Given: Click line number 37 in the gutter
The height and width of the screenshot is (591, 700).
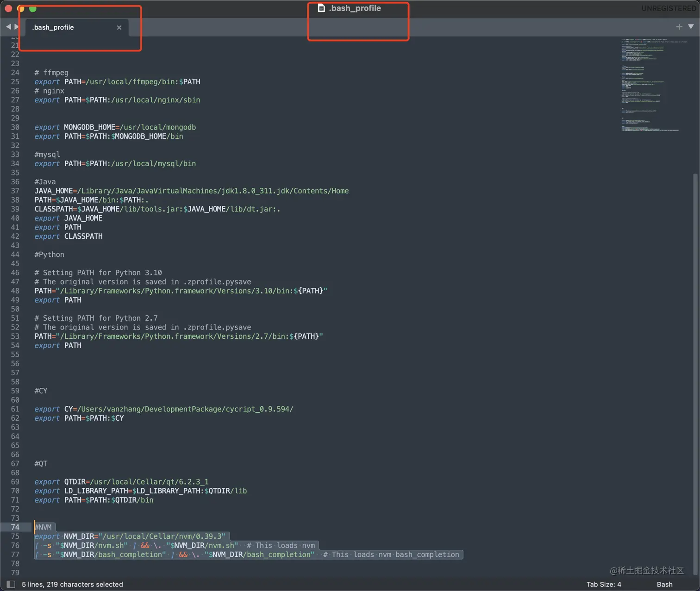Looking at the screenshot, I should (15, 191).
